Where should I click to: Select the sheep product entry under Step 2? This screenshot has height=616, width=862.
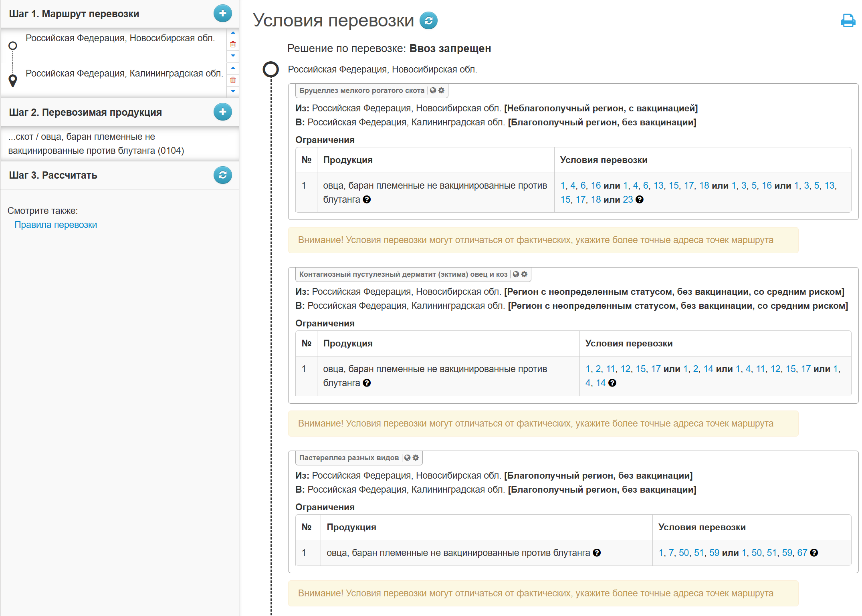tap(96, 144)
